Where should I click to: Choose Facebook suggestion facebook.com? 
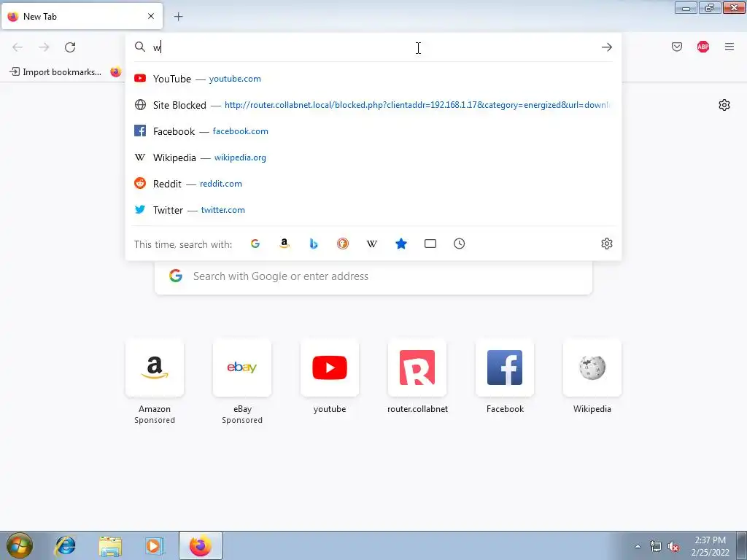point(373,131)
